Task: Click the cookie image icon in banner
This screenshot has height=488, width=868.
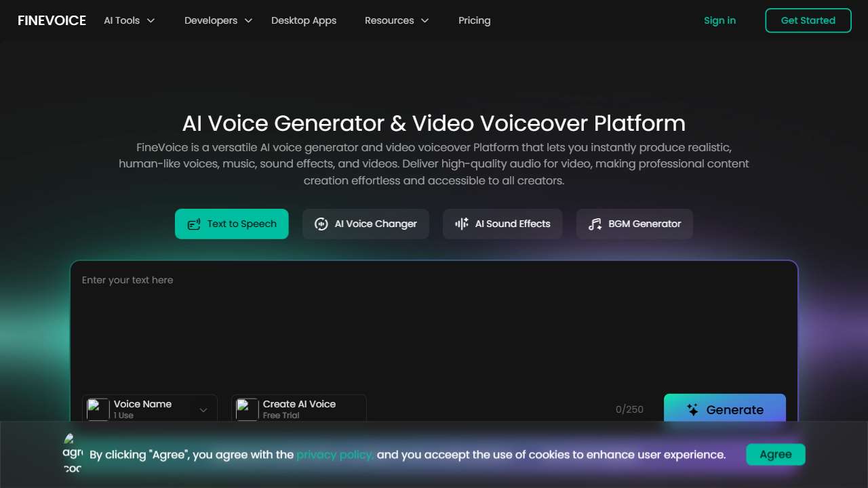Action: click(73, 454)
